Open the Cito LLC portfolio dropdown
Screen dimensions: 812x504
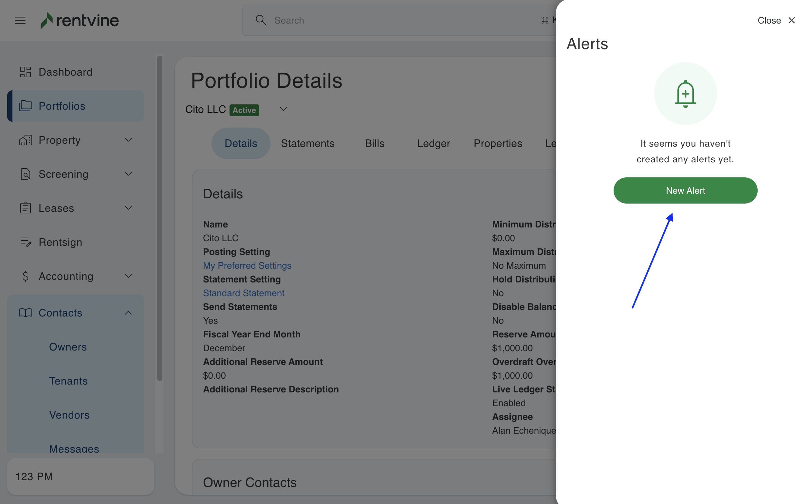pyautogui.click(x=283, y=109)
